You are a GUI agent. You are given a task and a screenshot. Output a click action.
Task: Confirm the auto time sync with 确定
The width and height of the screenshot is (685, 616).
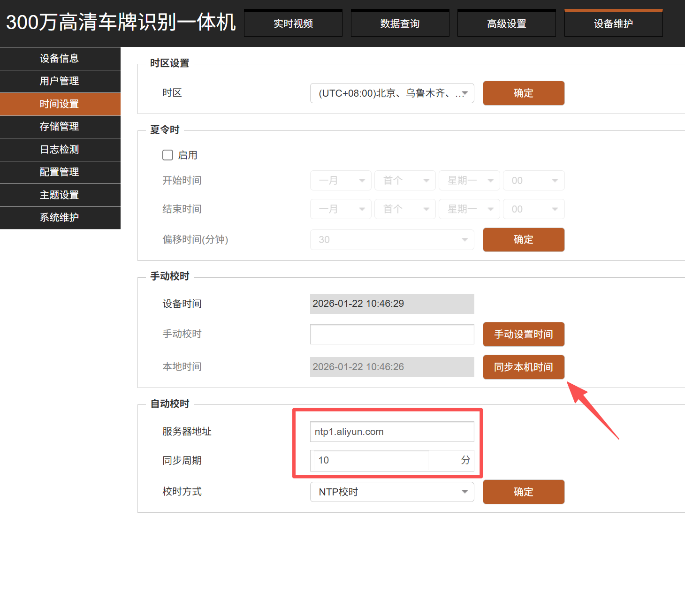[523, 492]
